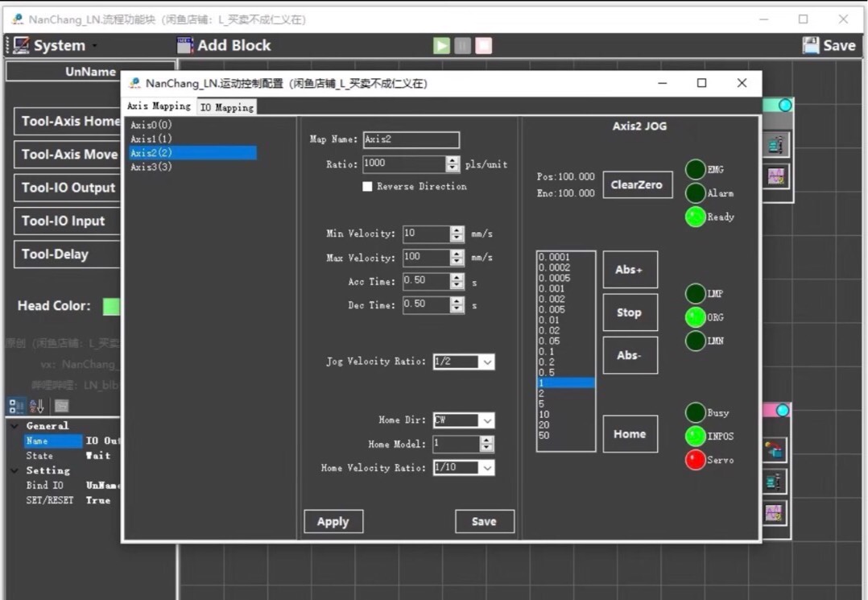Open the System menu icon
Screen dimensions: 868x600
pos(20,45)
